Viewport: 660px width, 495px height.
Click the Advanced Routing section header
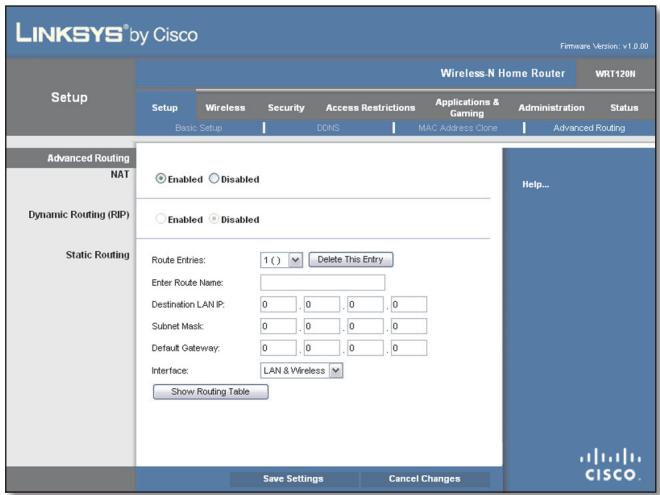tap(88, 158)
